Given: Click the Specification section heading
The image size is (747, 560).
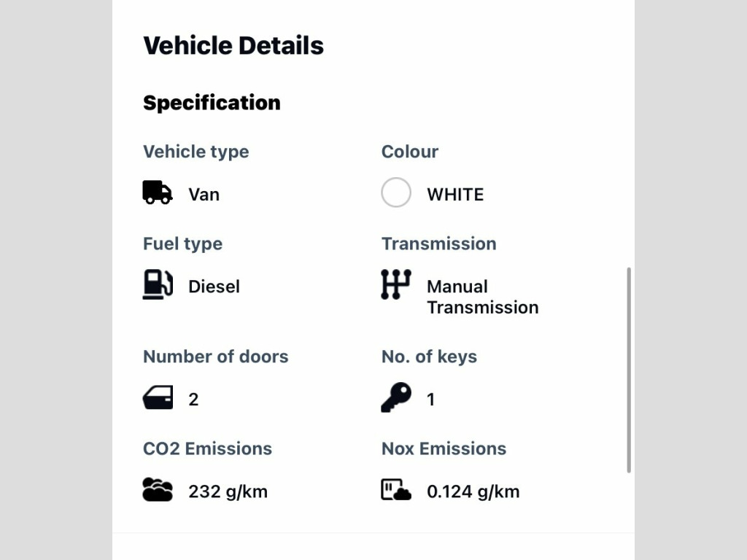Looking at the screenshot, I should click(x=212, y=103).
